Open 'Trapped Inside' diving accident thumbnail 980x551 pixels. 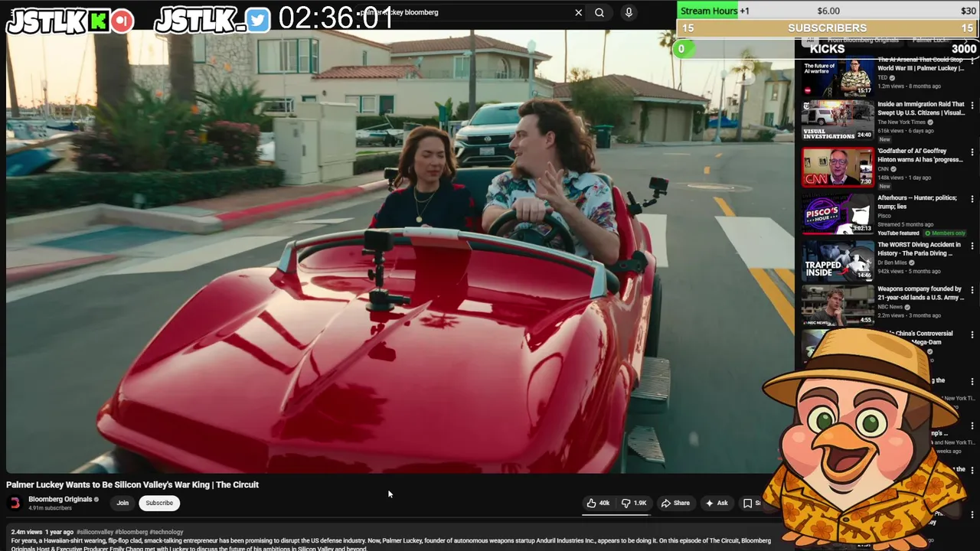point(837,260)
